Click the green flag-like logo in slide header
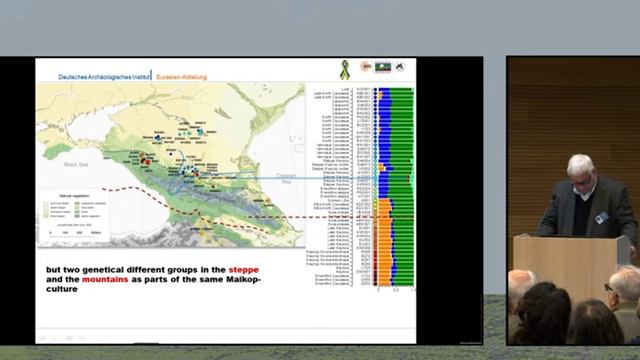The height and width of the screenshot is (360, 640). click(383, 67)
